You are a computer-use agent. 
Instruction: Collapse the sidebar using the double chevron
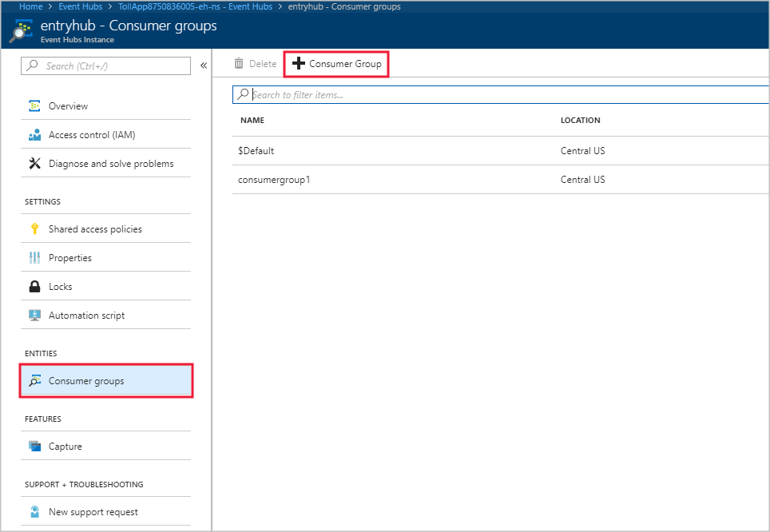pos(203,66)
